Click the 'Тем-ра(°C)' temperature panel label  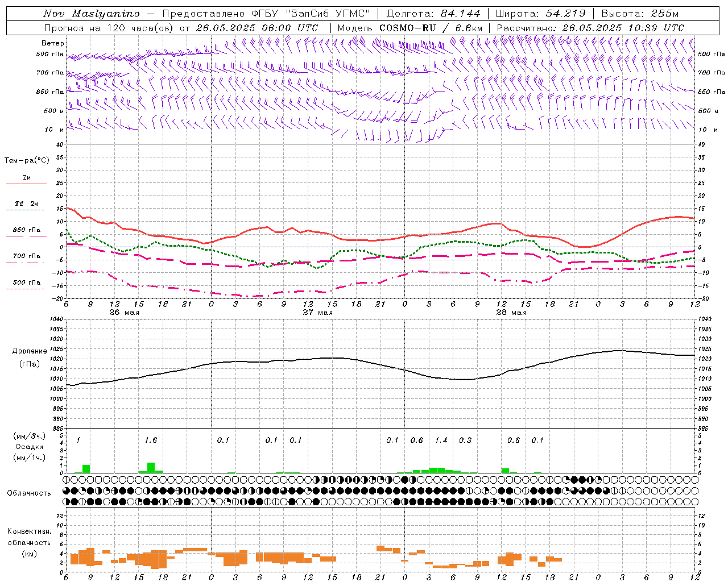(27, 161)
